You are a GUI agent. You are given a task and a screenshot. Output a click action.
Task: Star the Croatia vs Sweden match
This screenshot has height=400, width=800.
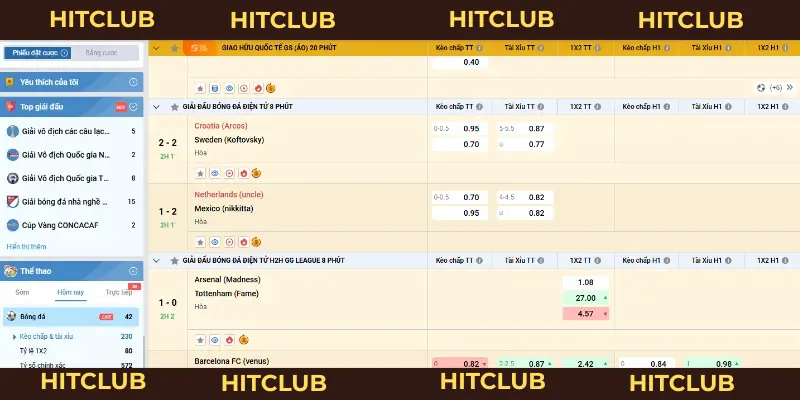tap(201, 173)
